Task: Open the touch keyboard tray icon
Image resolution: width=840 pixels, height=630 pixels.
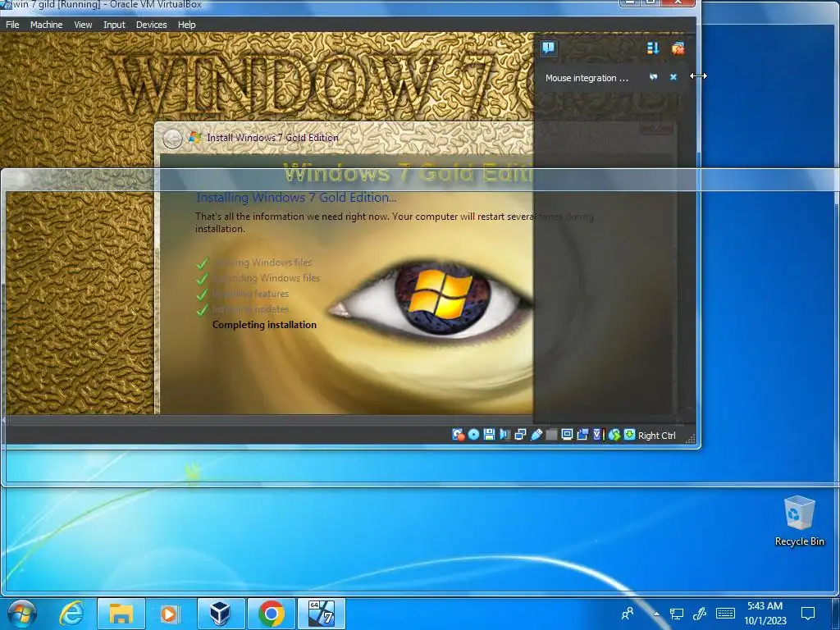Action: [725, 614]
